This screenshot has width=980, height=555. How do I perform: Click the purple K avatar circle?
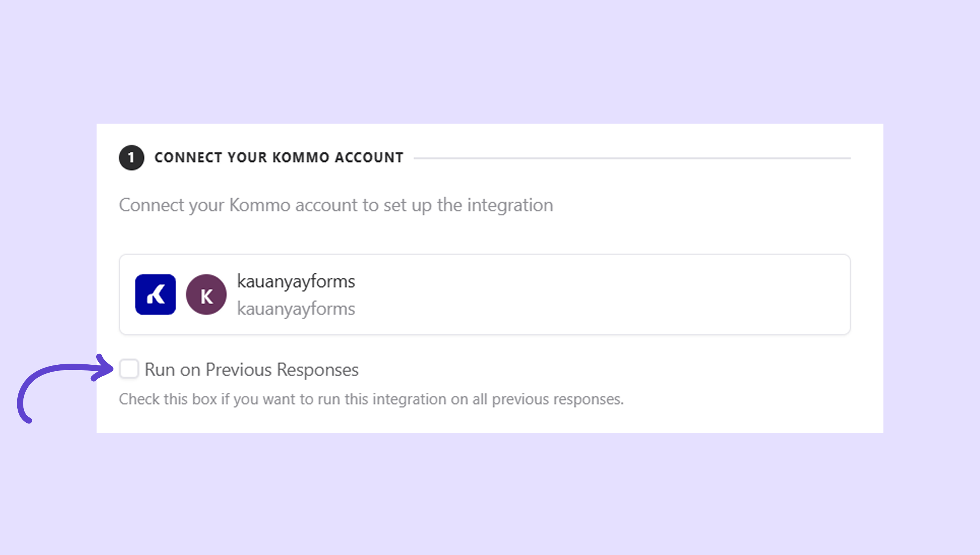tap(206, 294)
